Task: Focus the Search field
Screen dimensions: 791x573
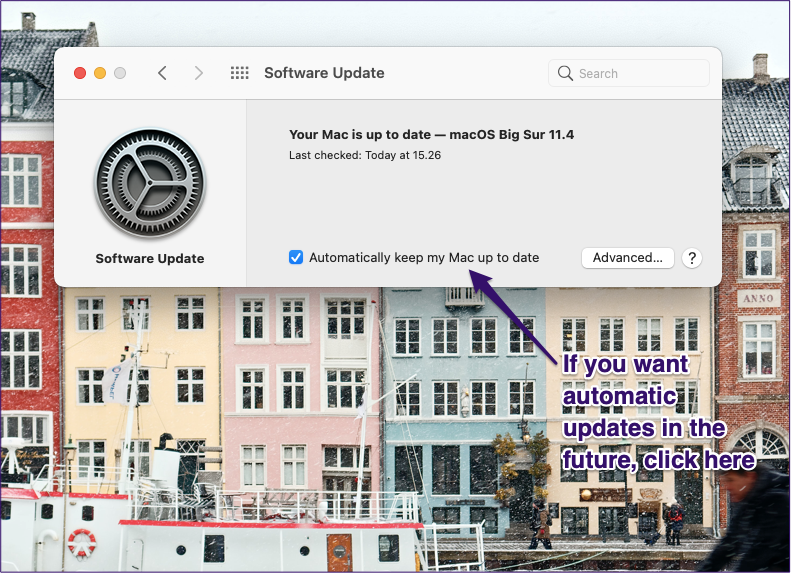Action: pyautogui.click(x=629, y=73)
